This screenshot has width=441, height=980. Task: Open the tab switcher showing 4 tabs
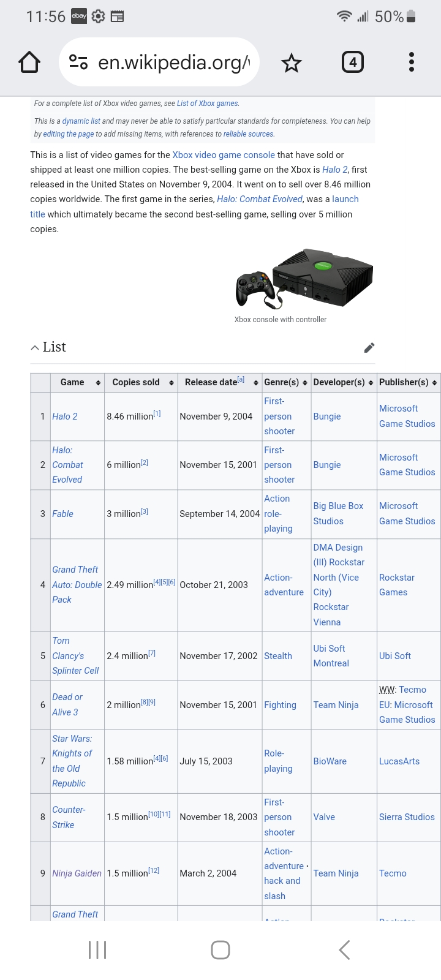click(x=353, y=62)
